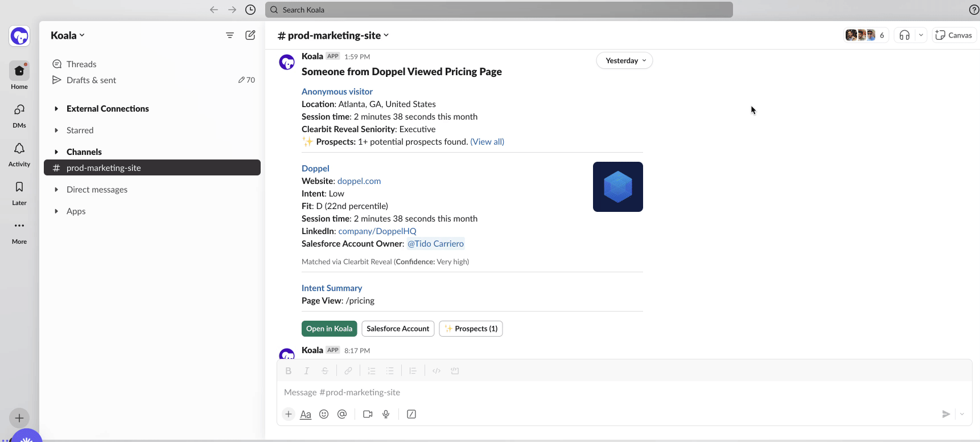
Task: Open the Canvas button
Action: (954, 35)
